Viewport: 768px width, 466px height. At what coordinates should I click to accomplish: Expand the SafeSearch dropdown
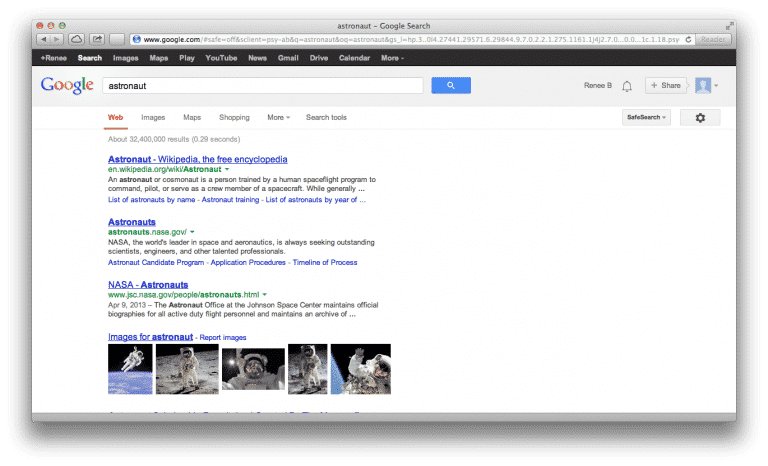[645, 118]
